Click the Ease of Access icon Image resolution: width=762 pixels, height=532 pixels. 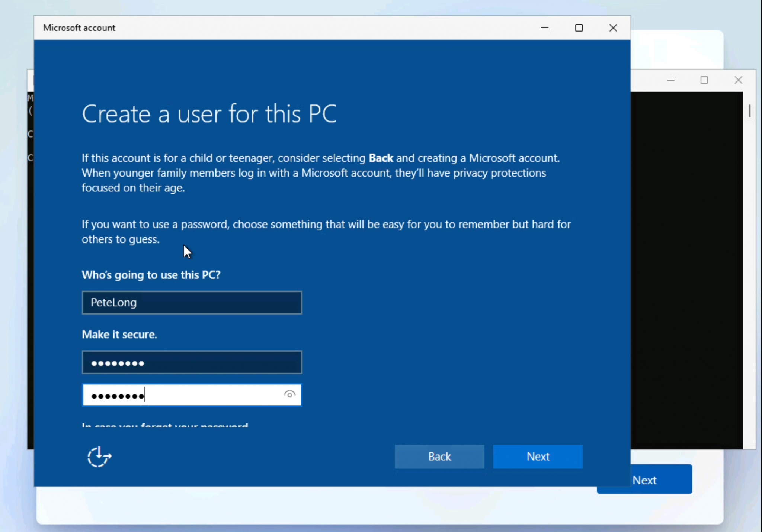[99, 457]
